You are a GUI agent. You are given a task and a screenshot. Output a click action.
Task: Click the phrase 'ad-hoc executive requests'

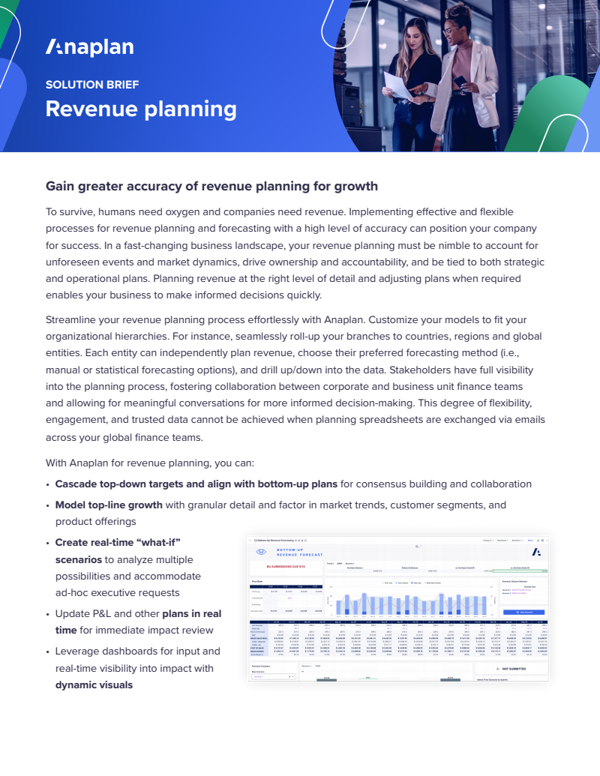[117, 592]
